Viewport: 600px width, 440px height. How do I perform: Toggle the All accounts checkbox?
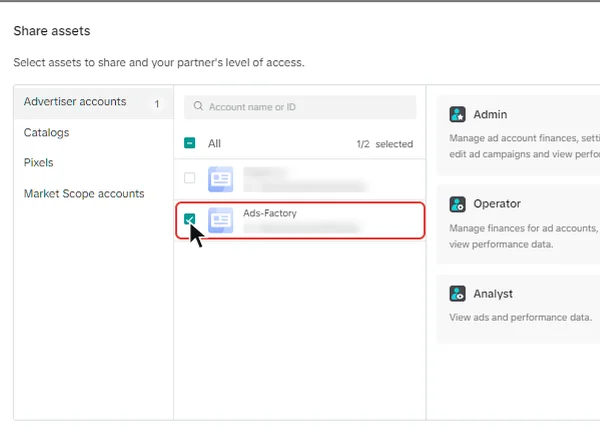pos(189,143)
